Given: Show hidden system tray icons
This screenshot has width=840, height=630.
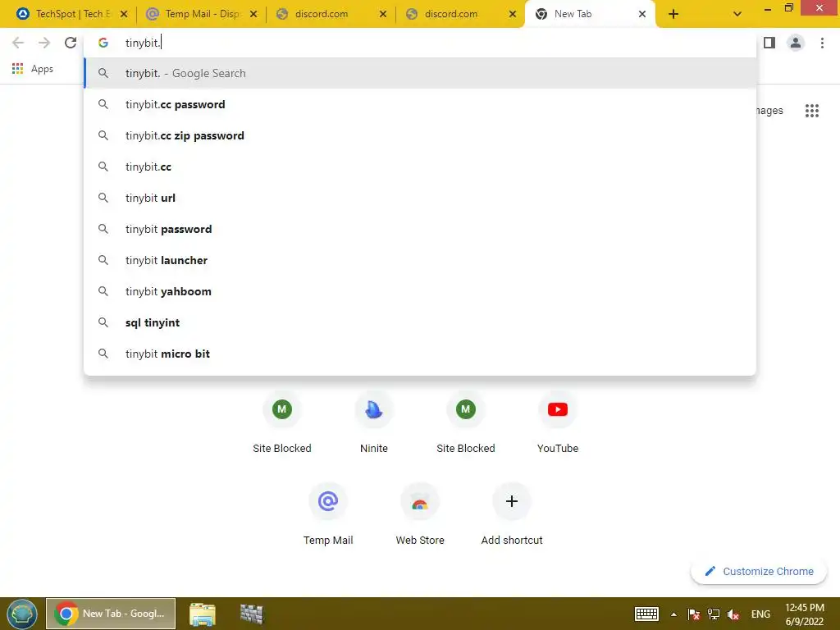Looking at the screenshot, I should click(673, 614).
